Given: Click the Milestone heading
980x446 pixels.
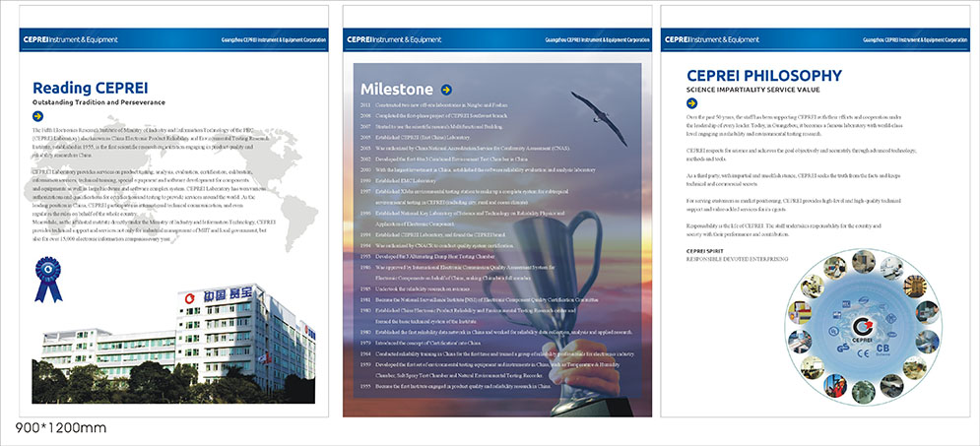Looking at the screenshot, I should pyautogui.click(x=396, y=88).
